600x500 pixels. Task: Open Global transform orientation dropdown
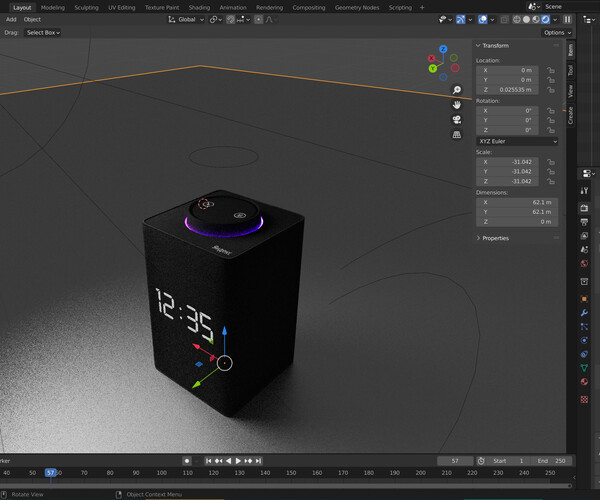click(186, 20)
